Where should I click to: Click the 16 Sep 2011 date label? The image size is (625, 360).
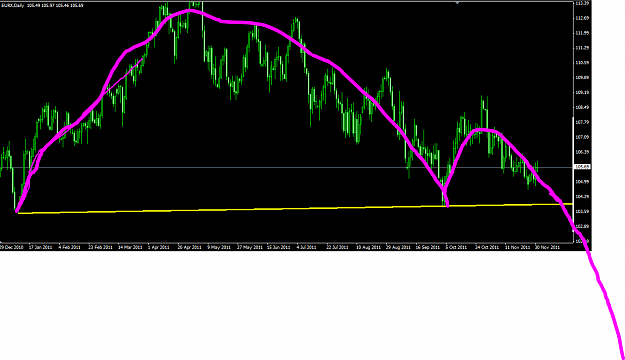(428, 247)
